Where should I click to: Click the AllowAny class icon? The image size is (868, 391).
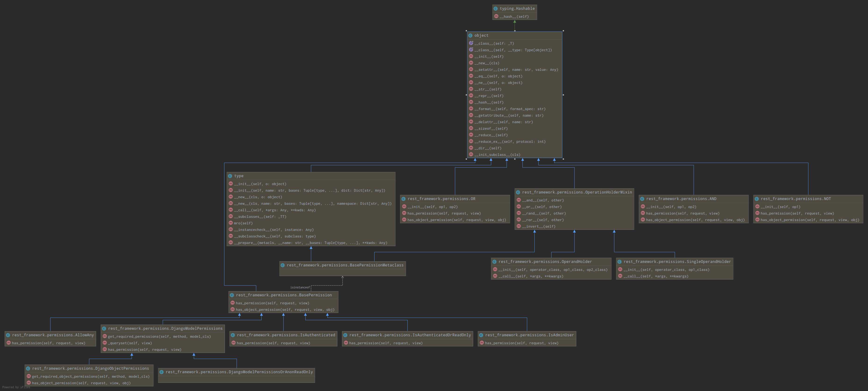8,335
